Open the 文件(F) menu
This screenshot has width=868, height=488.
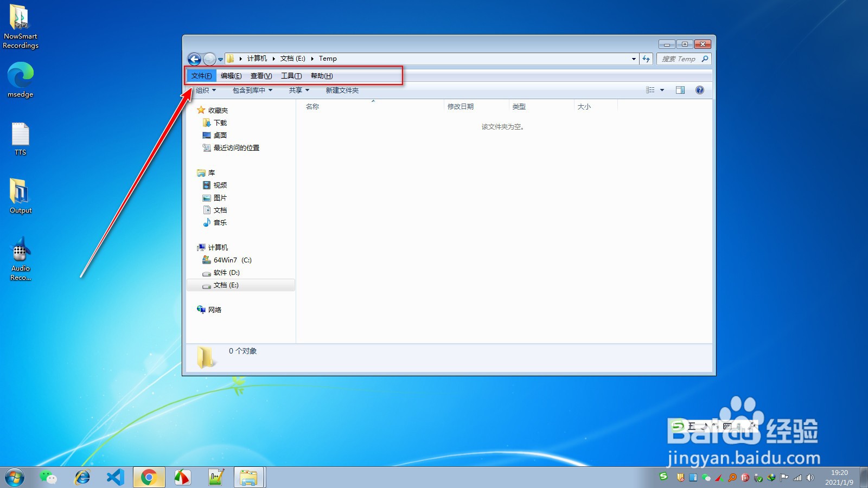click(201, 76)
